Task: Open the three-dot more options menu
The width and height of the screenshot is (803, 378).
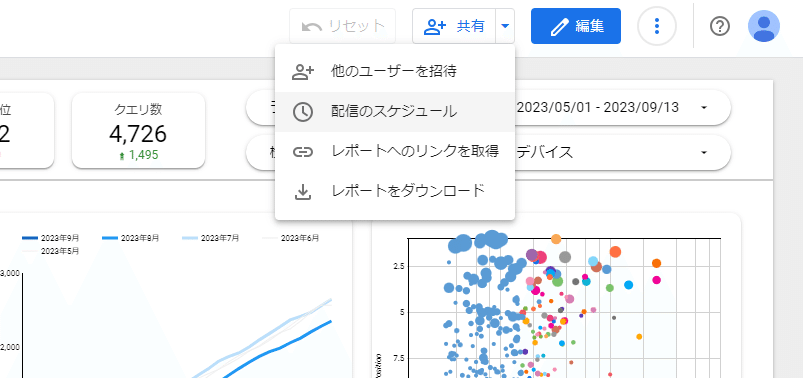Action: click(x=657, y=26)
